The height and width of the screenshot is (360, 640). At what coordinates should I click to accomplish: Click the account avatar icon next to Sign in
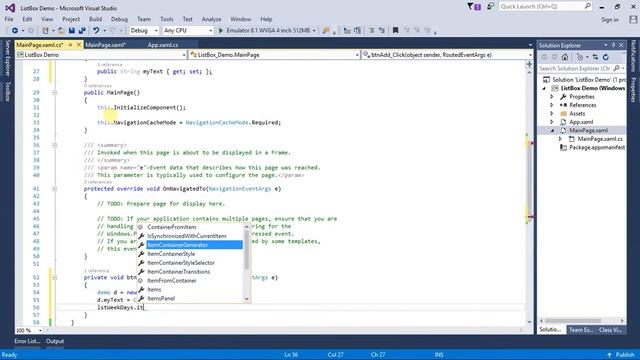tap(633, 19)
